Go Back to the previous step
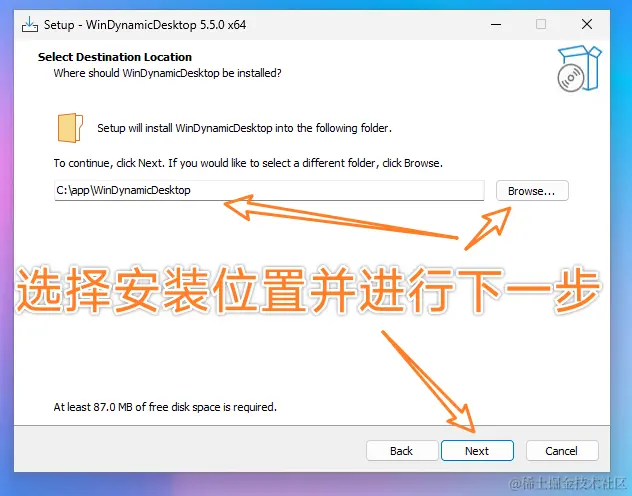The width and height of the screenshot is (632, 496). [402, 450]
